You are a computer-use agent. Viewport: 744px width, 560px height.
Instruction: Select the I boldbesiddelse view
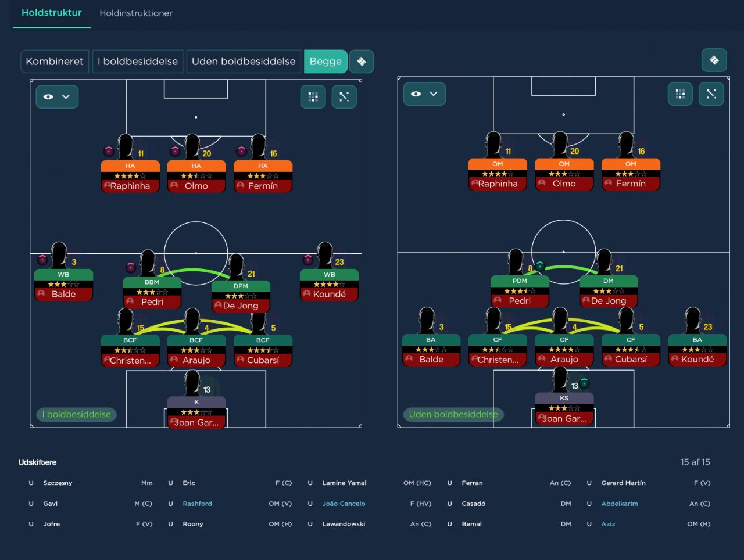(x=138, y=62)
